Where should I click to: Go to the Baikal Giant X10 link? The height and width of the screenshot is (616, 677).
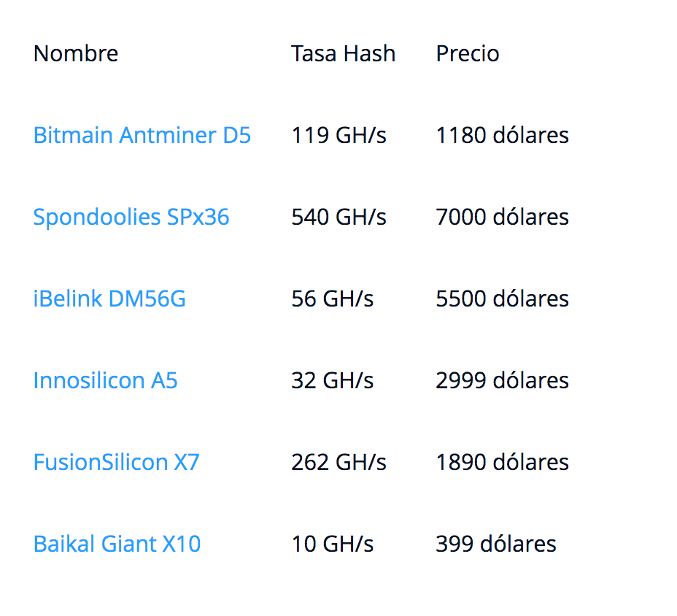[117, 544]
